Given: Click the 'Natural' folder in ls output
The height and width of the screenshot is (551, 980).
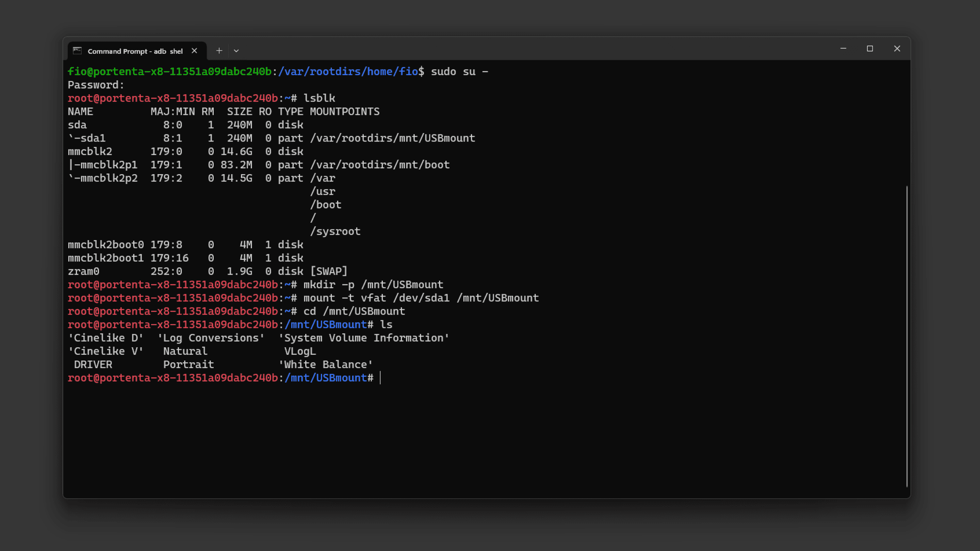Looking at the screenshot, I should [185, 351].
